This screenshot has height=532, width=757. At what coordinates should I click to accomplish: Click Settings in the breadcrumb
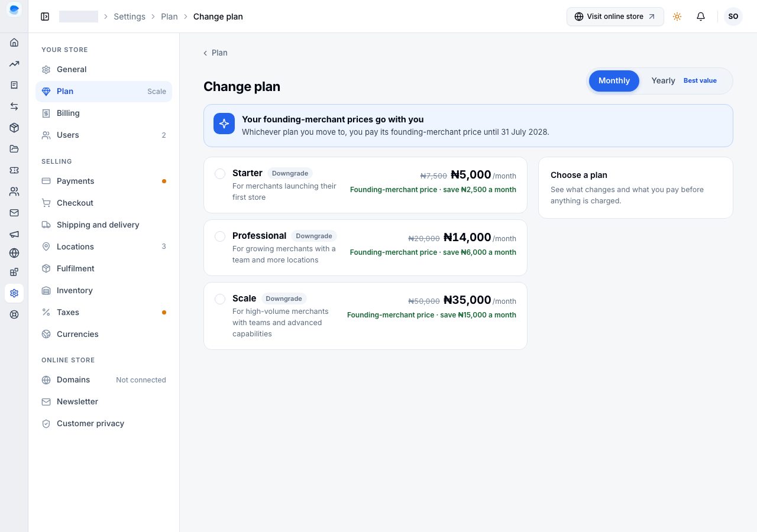(130, 17)
